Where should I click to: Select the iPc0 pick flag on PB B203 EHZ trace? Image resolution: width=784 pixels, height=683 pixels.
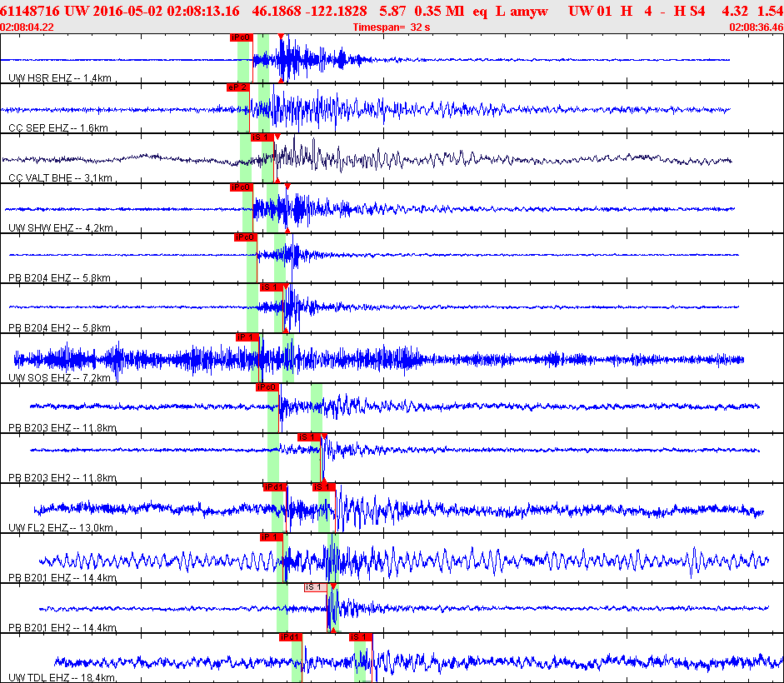[x=267, y=387]
